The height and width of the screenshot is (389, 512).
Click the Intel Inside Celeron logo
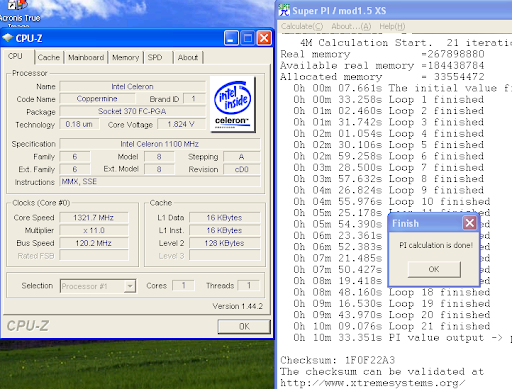(233, 105)
